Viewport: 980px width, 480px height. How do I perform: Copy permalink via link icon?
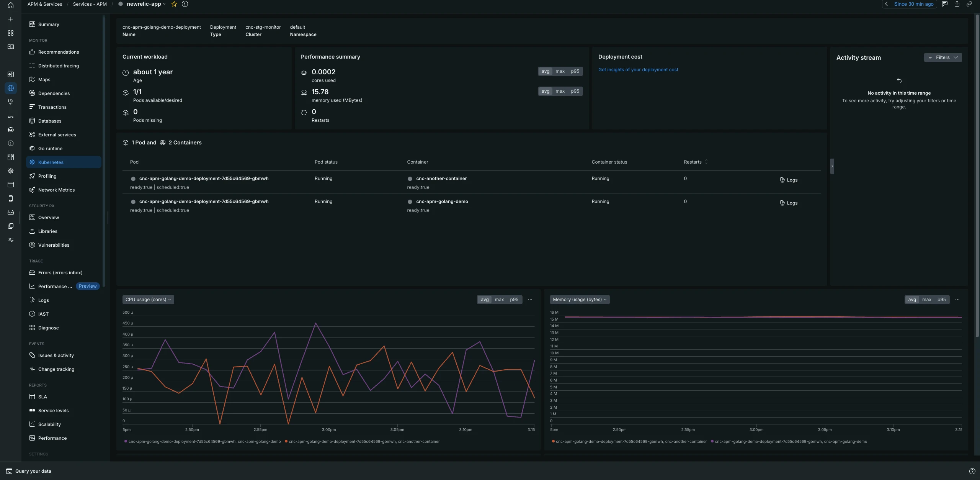click(969, 4)
